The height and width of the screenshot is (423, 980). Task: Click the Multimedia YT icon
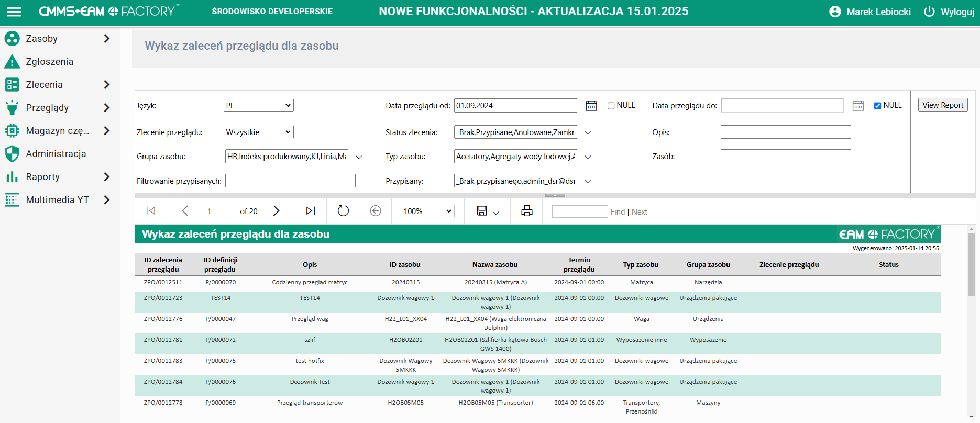click(12, 199)
